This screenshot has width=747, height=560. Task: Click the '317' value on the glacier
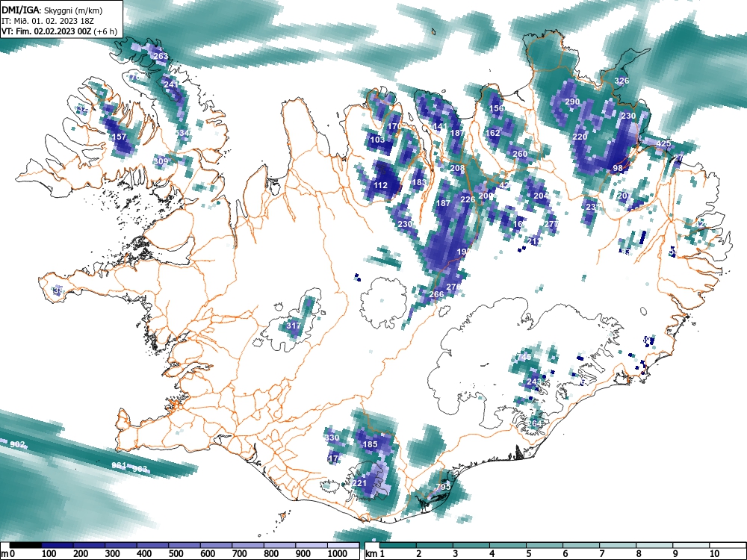tap(294, 326)
